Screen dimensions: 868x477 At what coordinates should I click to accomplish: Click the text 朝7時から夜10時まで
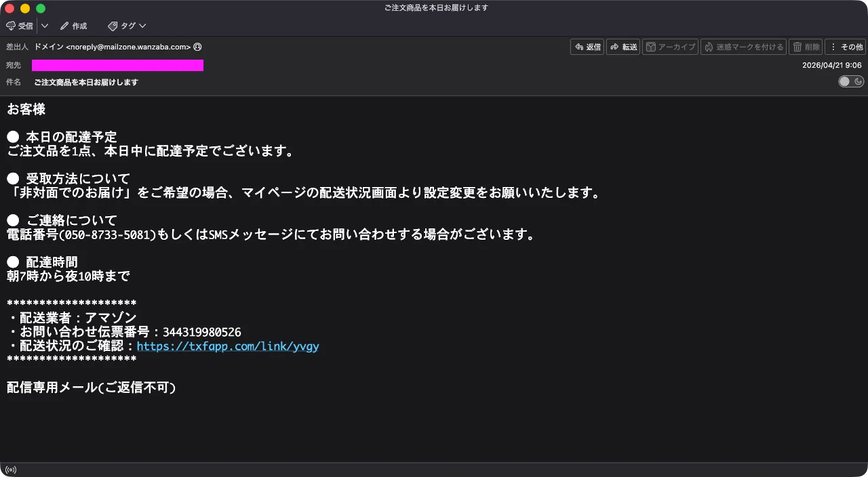tap(68, 276)
